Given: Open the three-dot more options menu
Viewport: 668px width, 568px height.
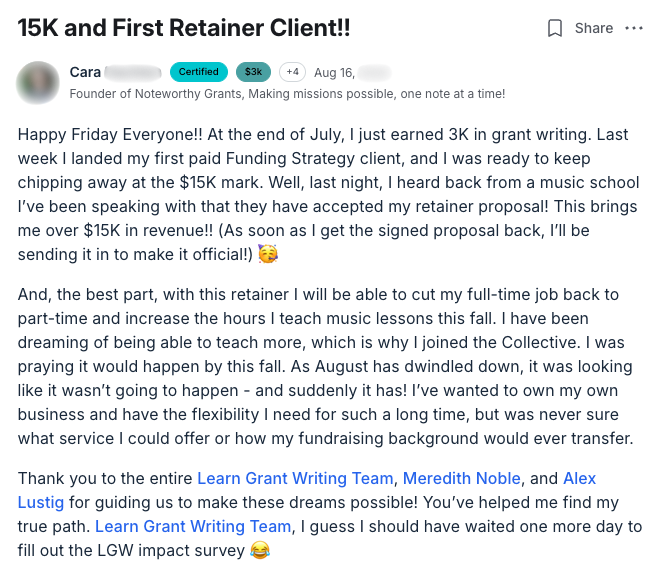Looking at the screenshot, I should tap(634, 28).
